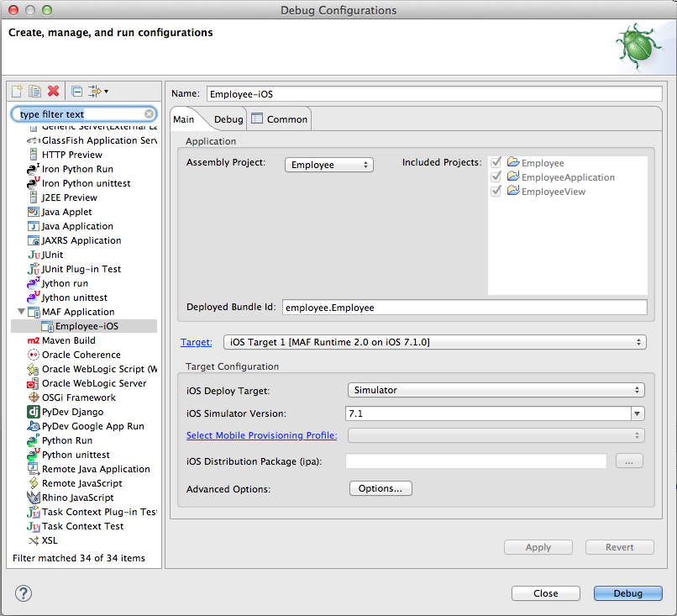Click the Iron Python unittest icon
677x616 pixels.
pos(34,183)
